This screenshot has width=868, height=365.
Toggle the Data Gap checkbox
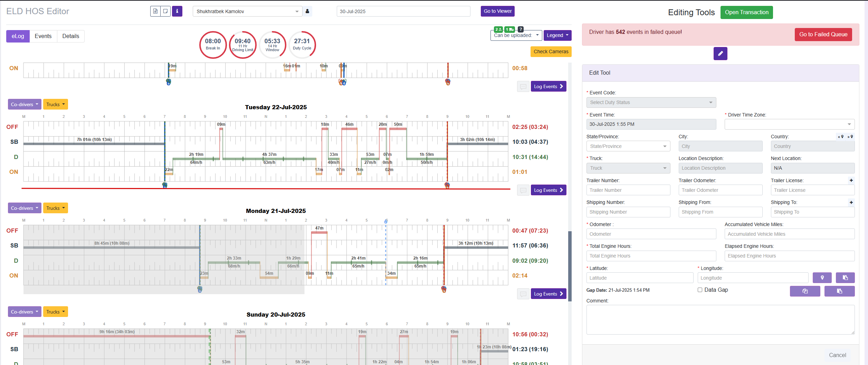pyautogui.click(x=700, y=290)
